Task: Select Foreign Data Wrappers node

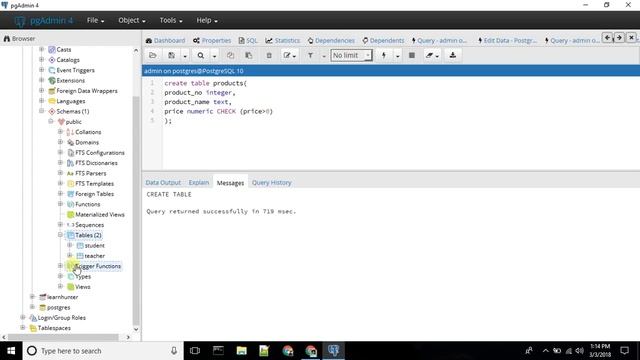Action: click(x=87, y=91)
